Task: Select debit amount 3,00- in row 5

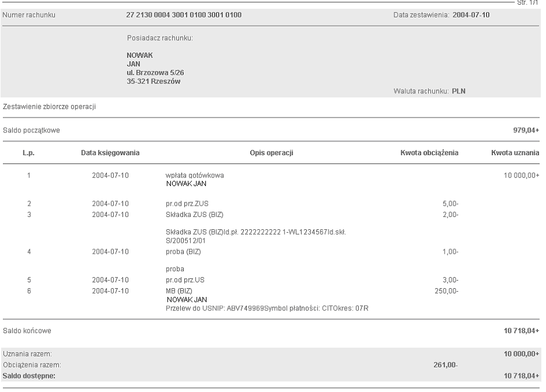Action: [x=450, y=280]
